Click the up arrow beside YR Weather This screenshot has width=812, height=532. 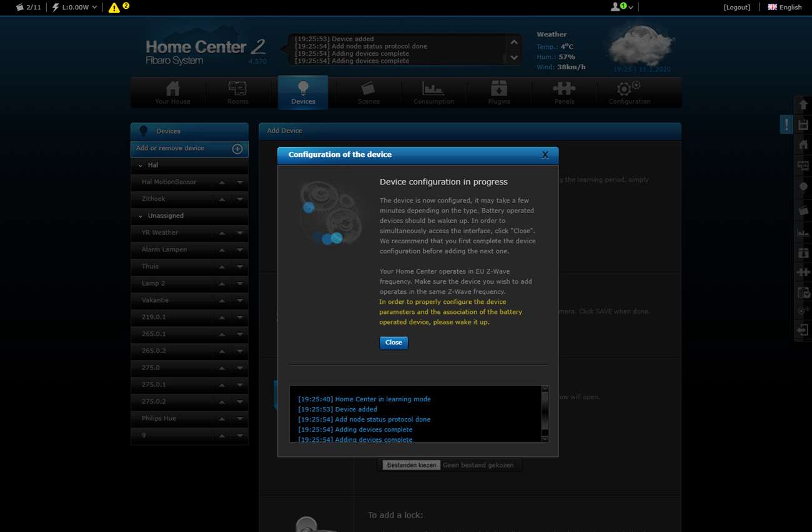(x=222, y=233)
